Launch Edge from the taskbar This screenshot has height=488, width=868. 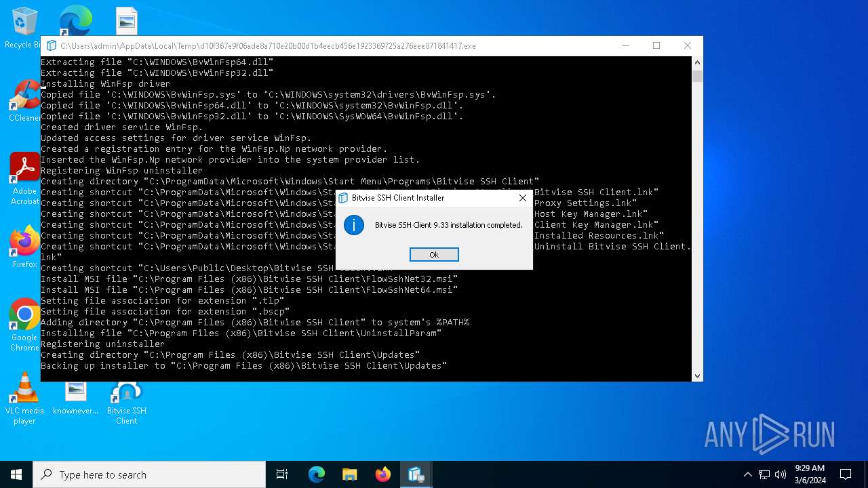click(x=317, y=474)
